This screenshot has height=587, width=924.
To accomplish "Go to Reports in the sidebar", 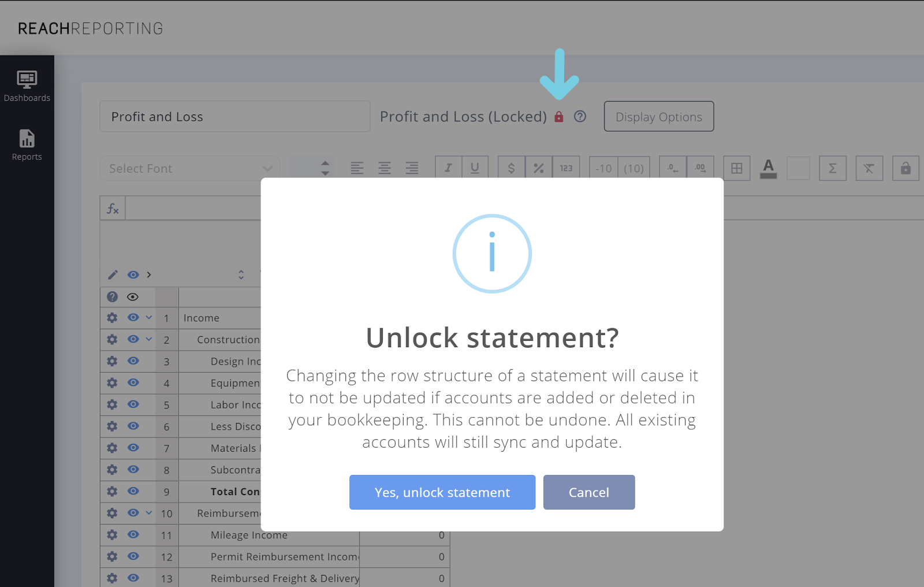I will point(27,144).
